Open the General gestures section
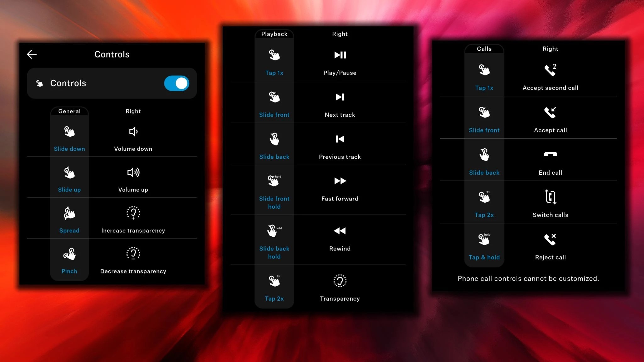This screenshot has width=644, height=362. pos(69,111)
